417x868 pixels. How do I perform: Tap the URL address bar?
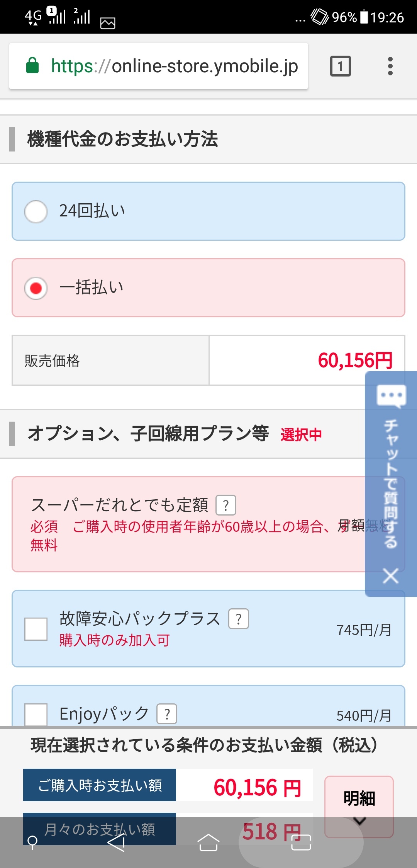coord(174,66)
